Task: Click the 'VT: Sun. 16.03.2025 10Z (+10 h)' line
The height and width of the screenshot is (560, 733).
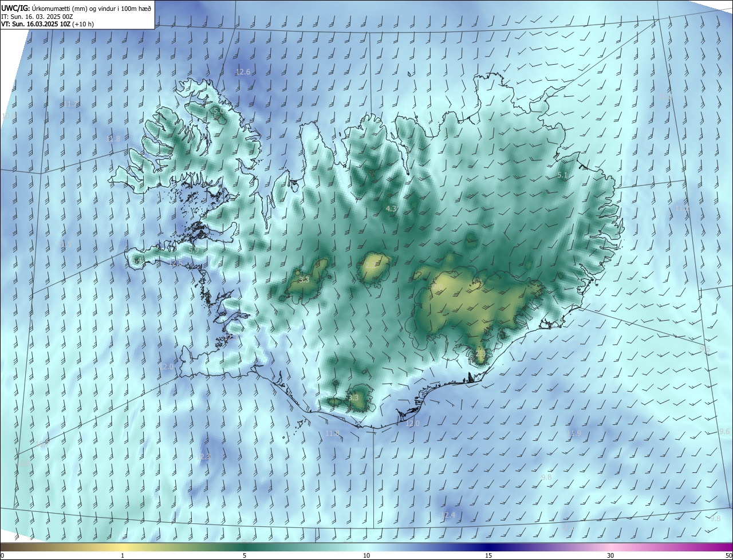Action: click(x=49, y=25)
